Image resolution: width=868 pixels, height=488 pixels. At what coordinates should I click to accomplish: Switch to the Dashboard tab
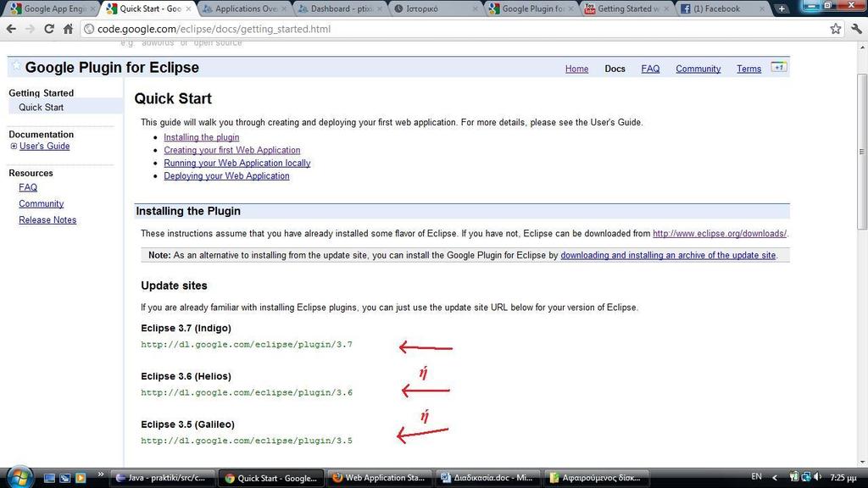pos(340,8)
